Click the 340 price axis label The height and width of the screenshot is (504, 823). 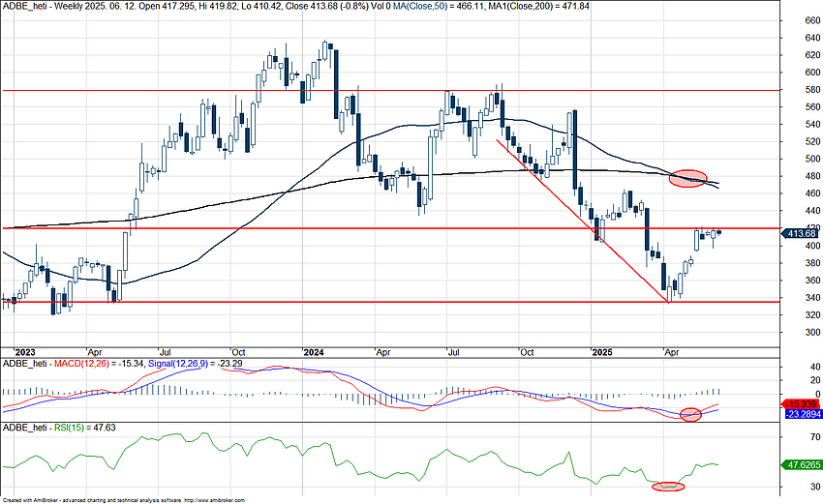812,297
